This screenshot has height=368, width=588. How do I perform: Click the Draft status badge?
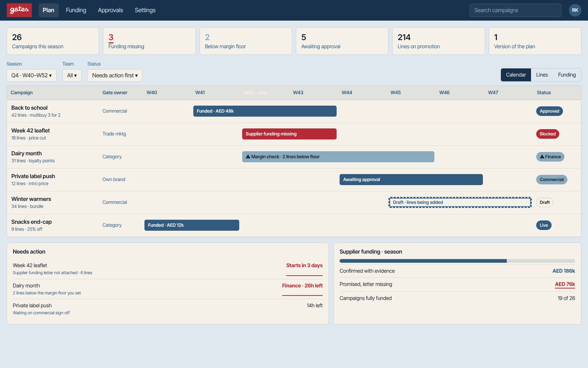tap(545, 202)
